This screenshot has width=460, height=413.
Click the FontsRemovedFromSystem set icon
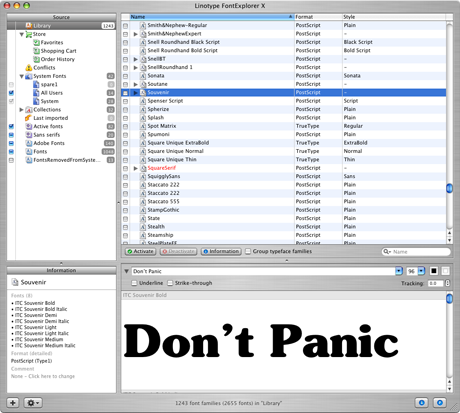(x=29, y=160)
